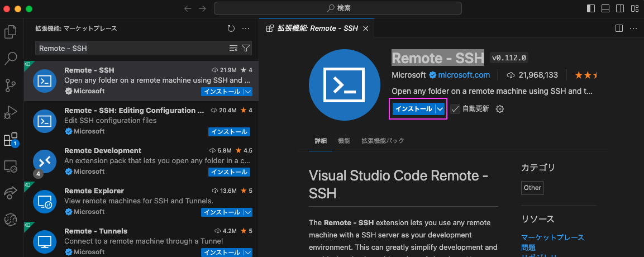The height and width of the screenshot is (257, 644).
Task: Toggle bottom panel layout icon
Action: coord(605,8)
